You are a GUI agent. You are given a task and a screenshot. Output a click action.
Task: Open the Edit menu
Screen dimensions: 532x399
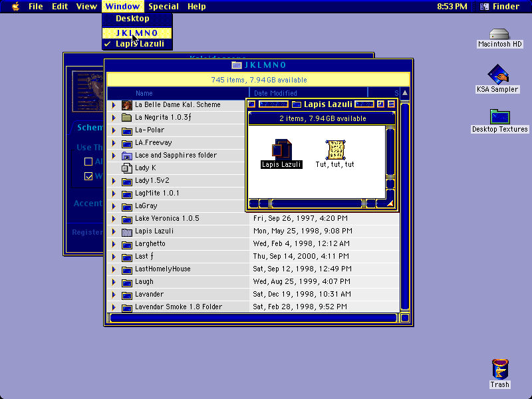[x=60, y=7]
